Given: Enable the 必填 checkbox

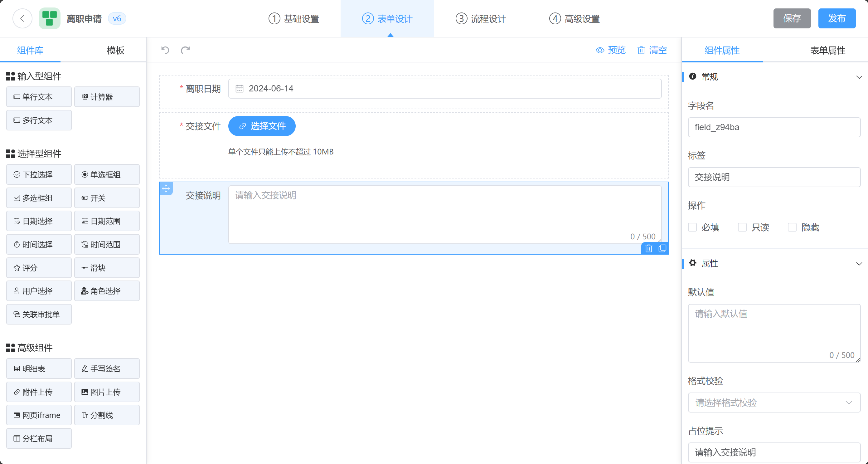Looking at the screenshot, I should [x=692, y=227].
